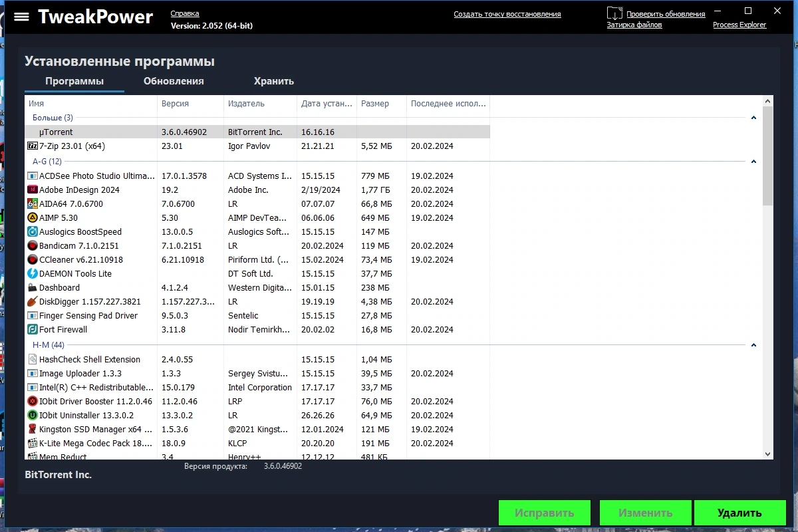Sort by Последнее использование column header
798x532 pixels.
pyautogui.click(x=448, y=104)
